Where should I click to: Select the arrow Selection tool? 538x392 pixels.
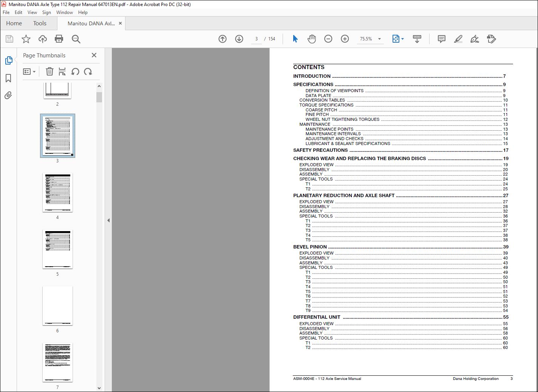coord(295,39)
